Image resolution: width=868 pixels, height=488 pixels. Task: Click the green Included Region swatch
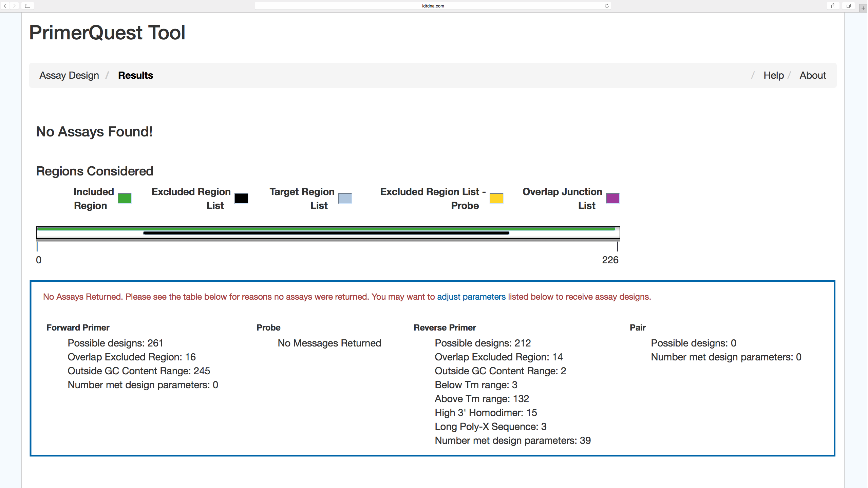click(x=125, y=198)
